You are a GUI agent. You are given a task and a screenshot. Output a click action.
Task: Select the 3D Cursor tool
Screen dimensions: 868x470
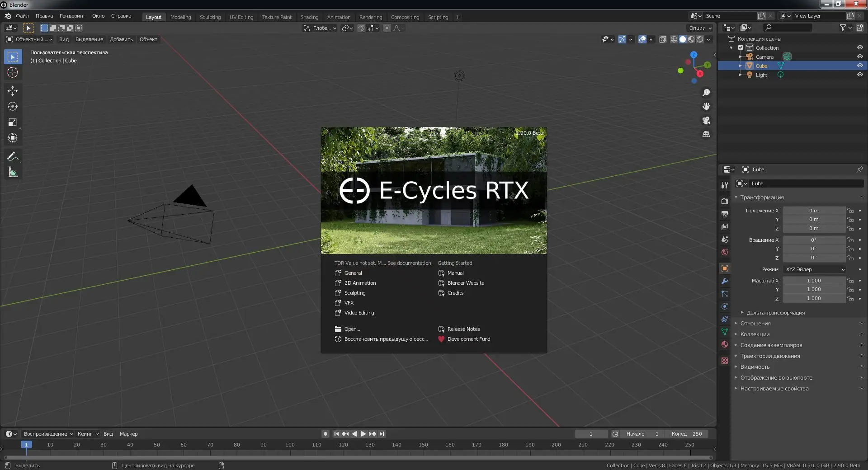13,72
